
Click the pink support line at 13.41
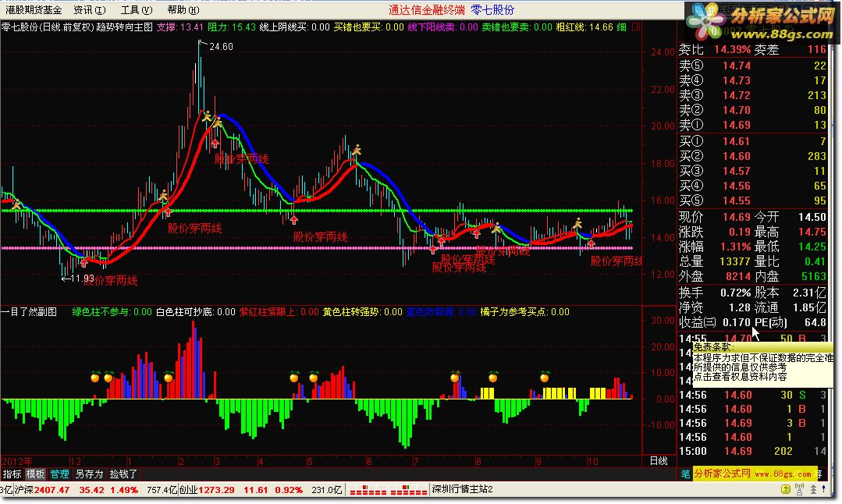coord(317,248)
